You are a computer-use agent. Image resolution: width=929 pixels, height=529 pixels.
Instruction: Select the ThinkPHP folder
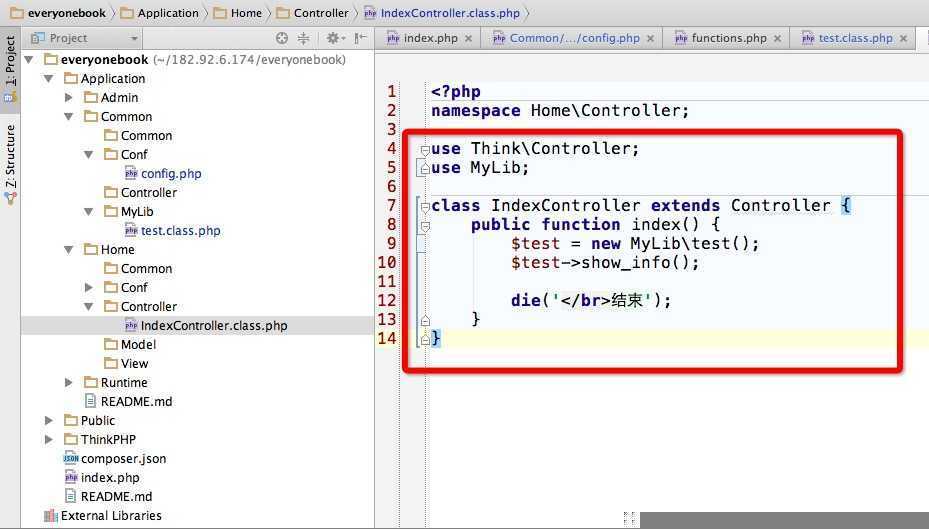point(100,440)
